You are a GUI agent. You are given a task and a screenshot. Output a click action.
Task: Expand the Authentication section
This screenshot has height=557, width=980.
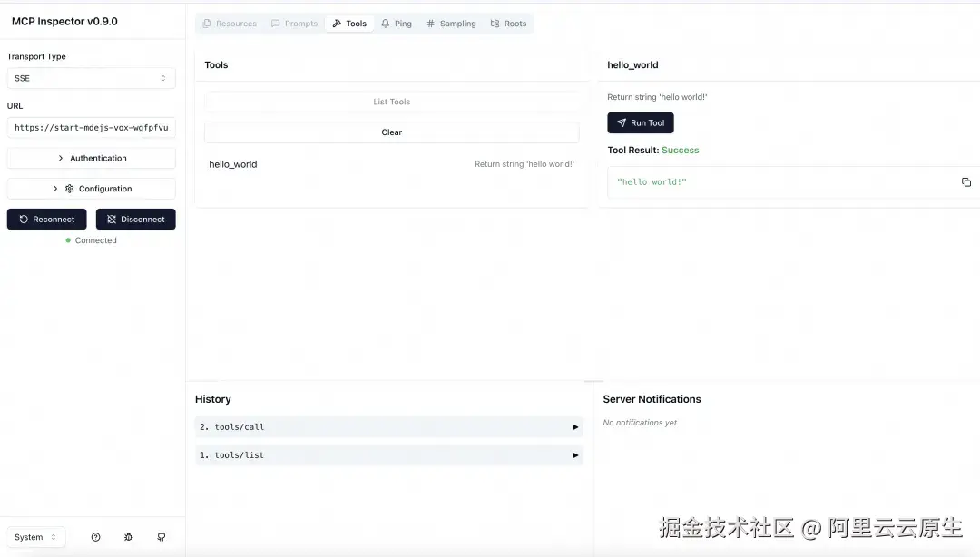pos(91,157)
